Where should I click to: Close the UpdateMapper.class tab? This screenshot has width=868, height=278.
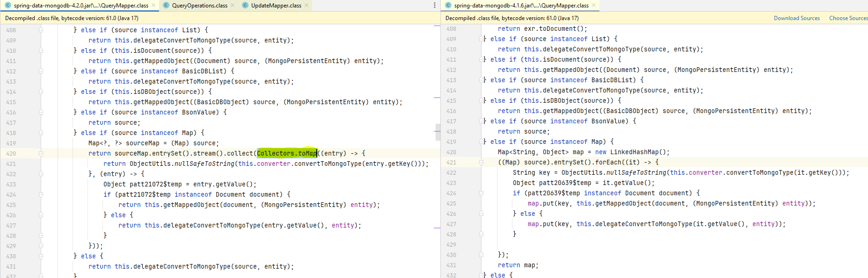(306, 6)
